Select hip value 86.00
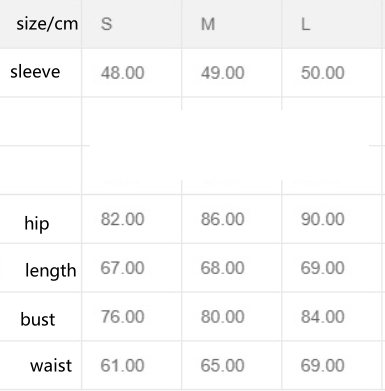The image size is (385, 391). coord(223,219)
